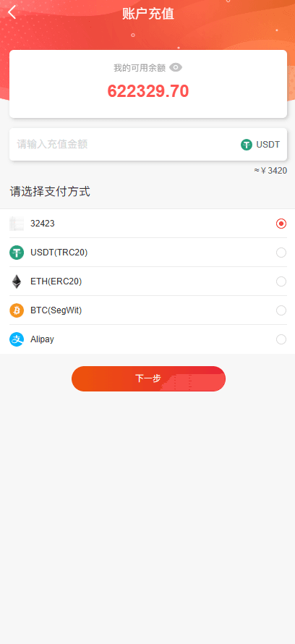This screenshot has width=295, height=644.
Task: Click the green USDT(TRC20) coin icon
Action: [17, 253]
